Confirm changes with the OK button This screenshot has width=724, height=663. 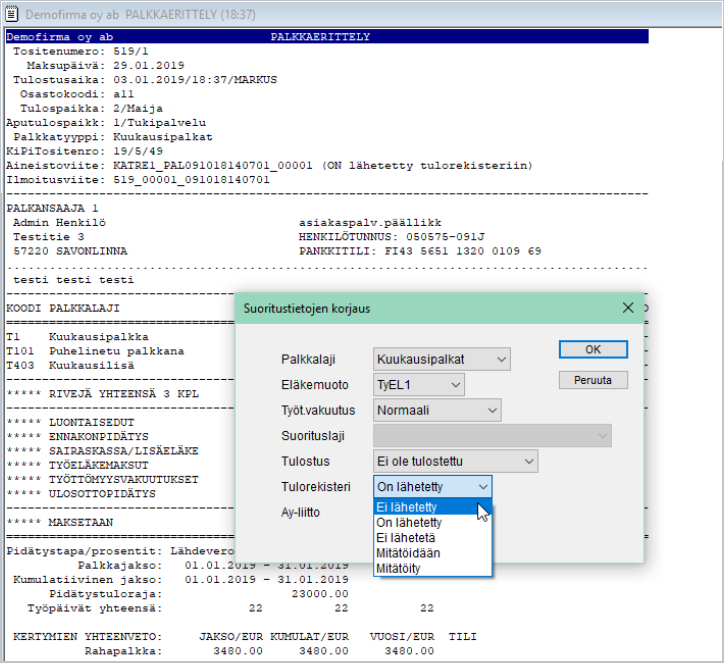click(593, 350)
